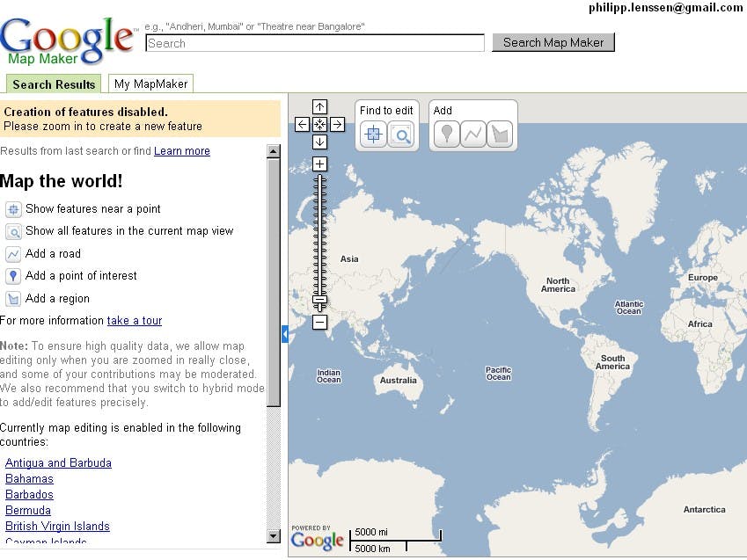Select the Find features near a point tool
This screenshot has width=747, height=560.
pos(373,134)
